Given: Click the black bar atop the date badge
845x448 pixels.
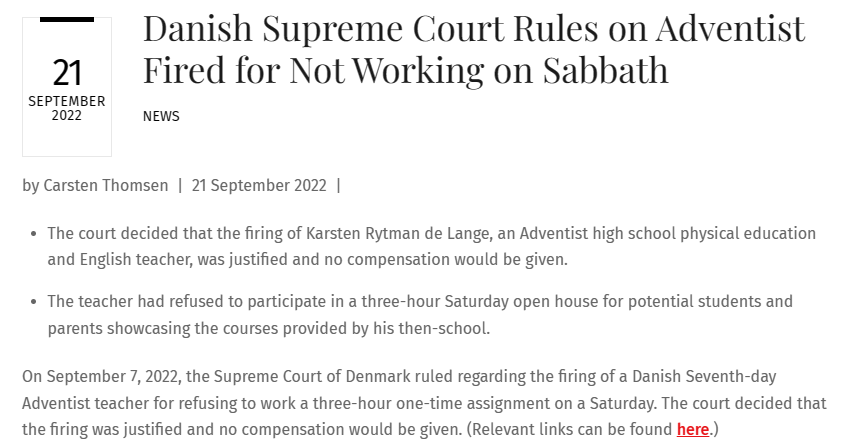Looking at the screenshot, I should (x=67, y=19).
